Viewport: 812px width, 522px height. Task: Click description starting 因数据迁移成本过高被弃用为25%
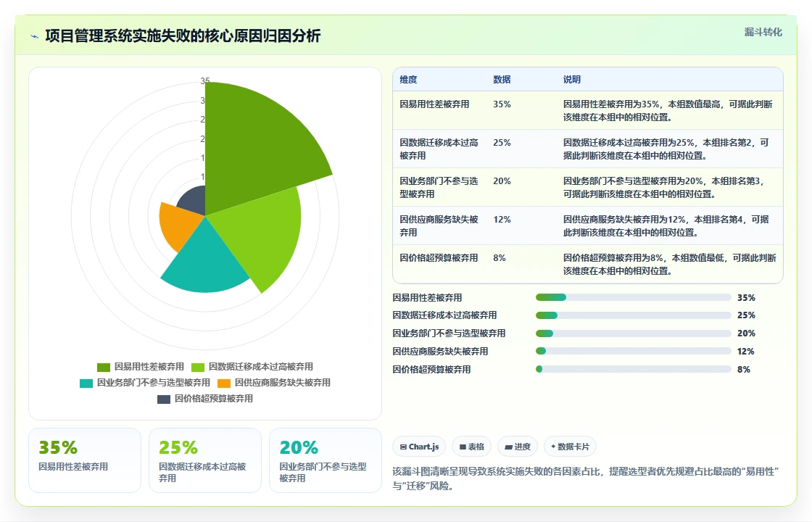point(666,149)
